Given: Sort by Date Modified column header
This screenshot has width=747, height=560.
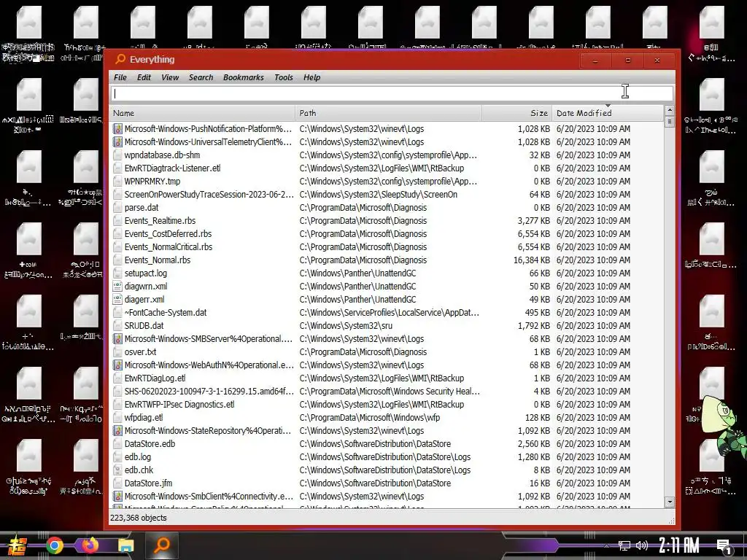Looking at the screenshot, I should click(608, 113).
